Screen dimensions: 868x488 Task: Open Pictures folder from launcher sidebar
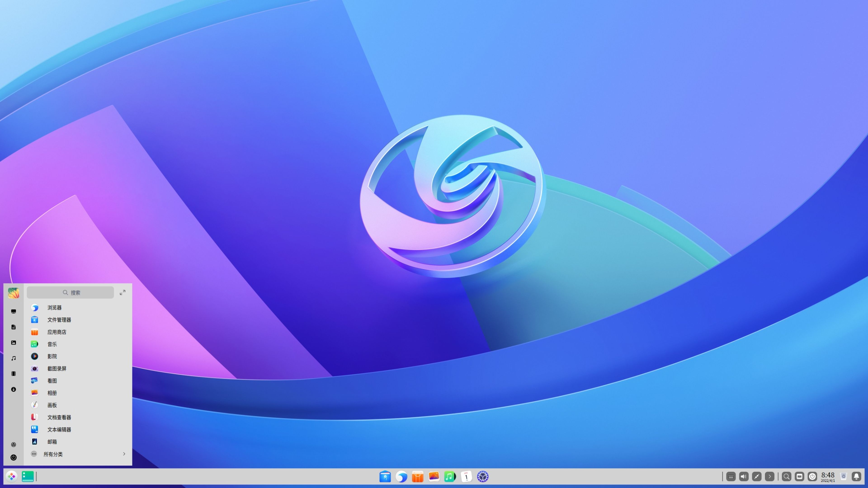pyautogui.click(x=14, y=343)
